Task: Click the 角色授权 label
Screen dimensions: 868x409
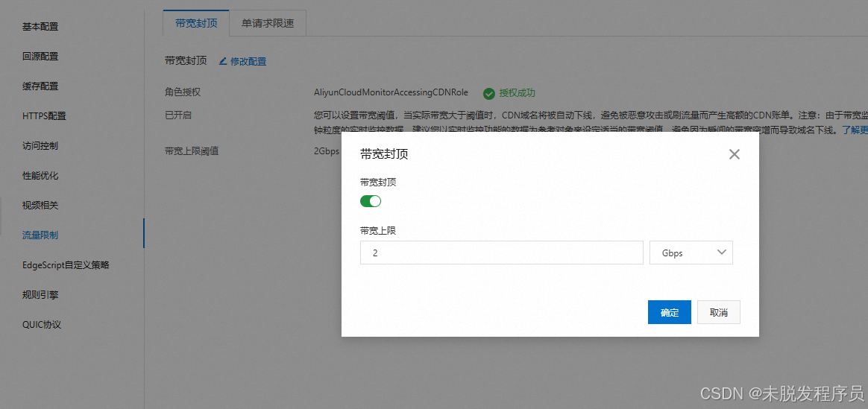Action: tap(183, 92)
